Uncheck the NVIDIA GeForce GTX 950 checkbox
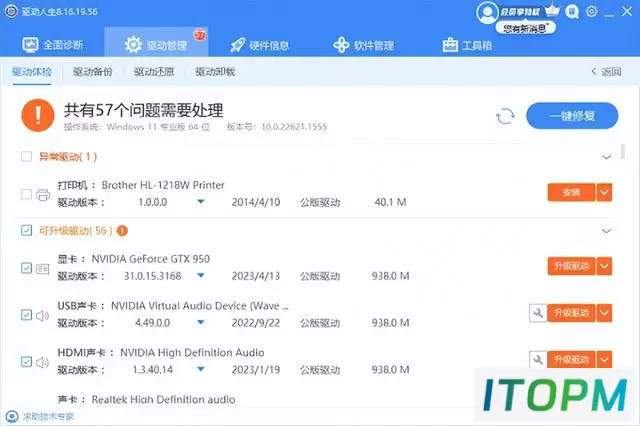 click(x=27, y=268)
